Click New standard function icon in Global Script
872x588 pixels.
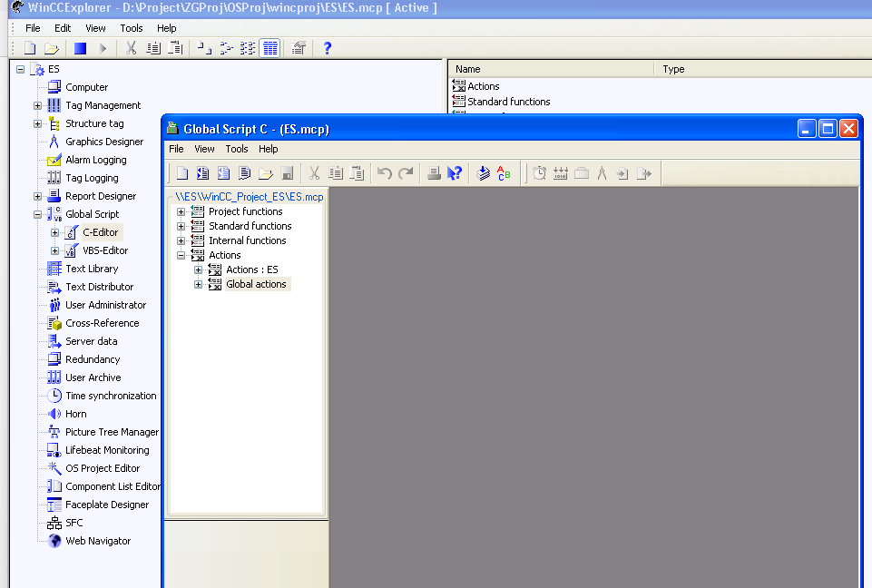point(223,173)
